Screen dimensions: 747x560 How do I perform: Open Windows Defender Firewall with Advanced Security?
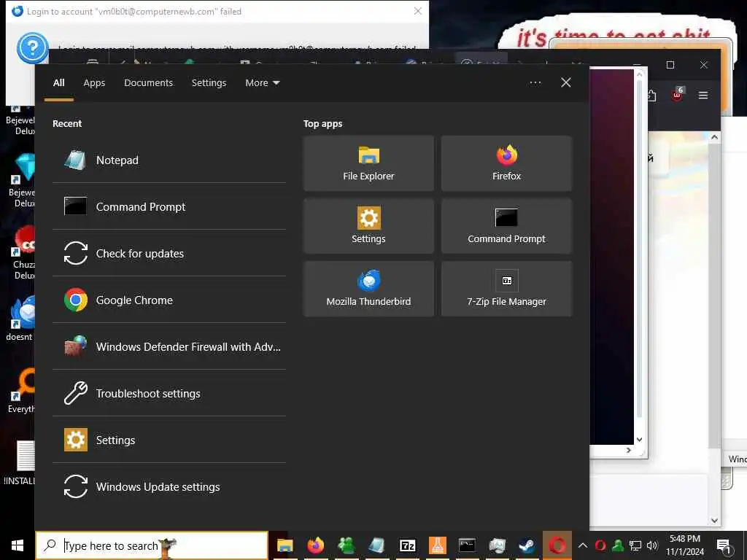point(169,346)
